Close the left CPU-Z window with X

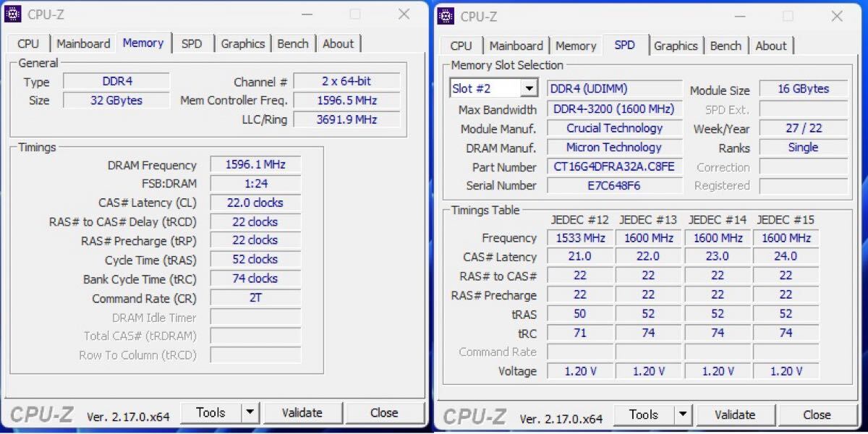pyautogui.click(x=404, y=14)
